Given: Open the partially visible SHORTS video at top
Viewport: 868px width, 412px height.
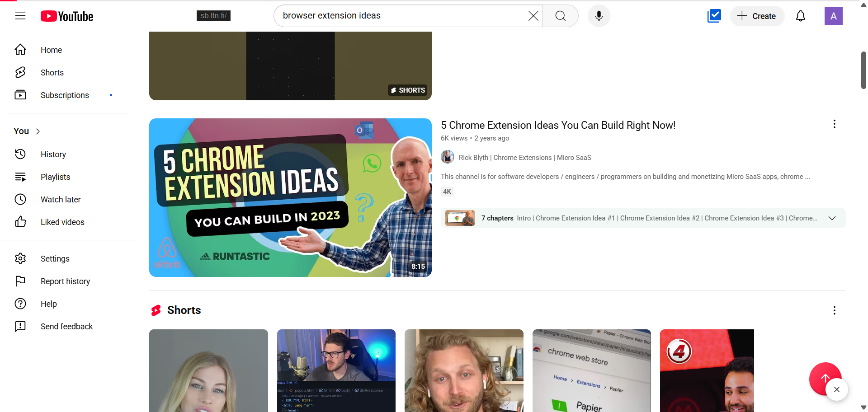Looking at the screenshot, I should [290, 66].
